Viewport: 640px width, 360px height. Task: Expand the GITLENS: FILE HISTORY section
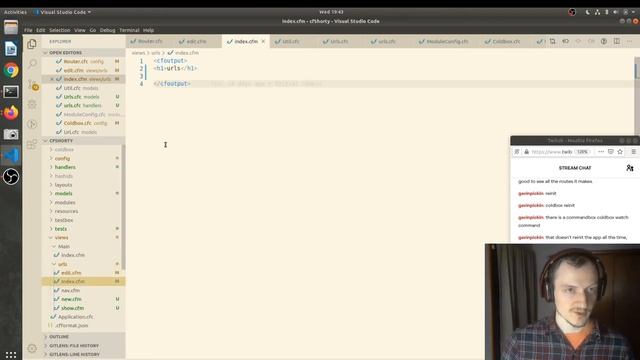click(83, 346)
